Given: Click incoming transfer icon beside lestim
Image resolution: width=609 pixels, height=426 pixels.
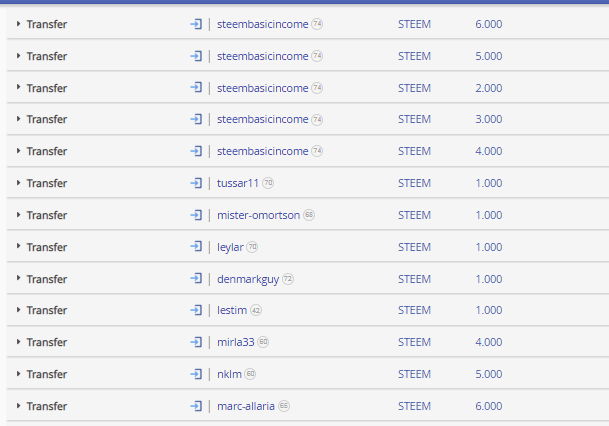Looking at the screenshot, I should tap(196, 310).
